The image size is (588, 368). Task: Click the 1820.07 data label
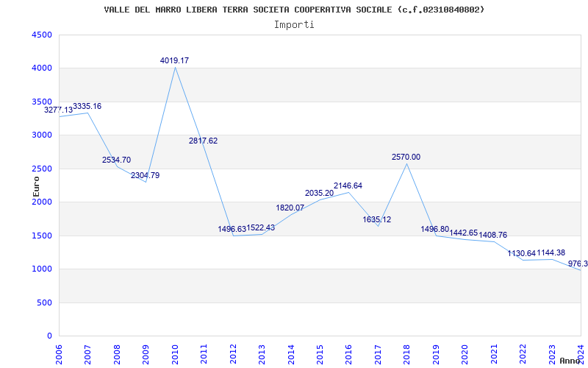(x=290, y=208)
